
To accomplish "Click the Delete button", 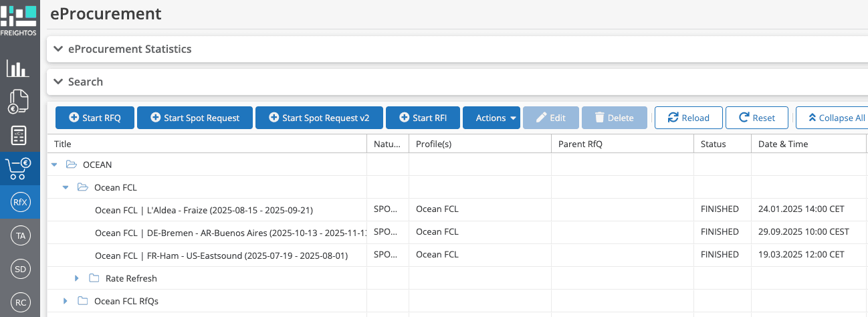I will (x=614, y=118).
